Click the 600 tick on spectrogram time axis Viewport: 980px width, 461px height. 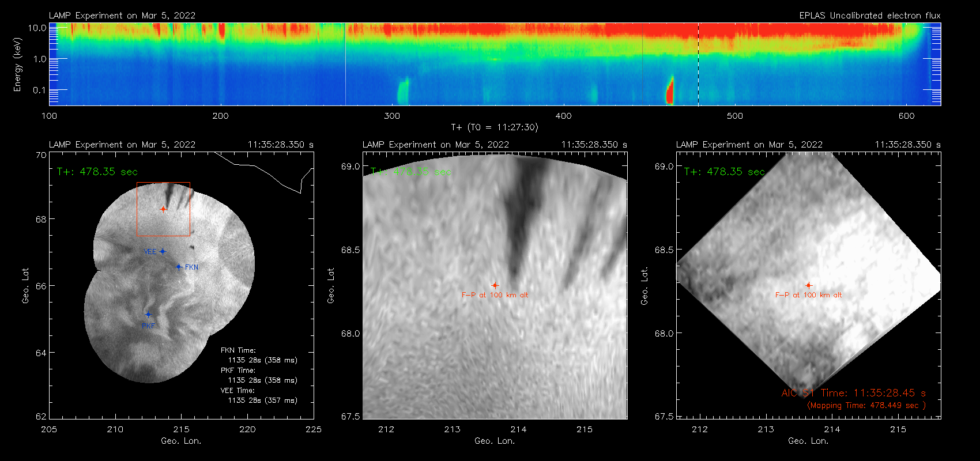pyautogui.click(x=906, y=116)
